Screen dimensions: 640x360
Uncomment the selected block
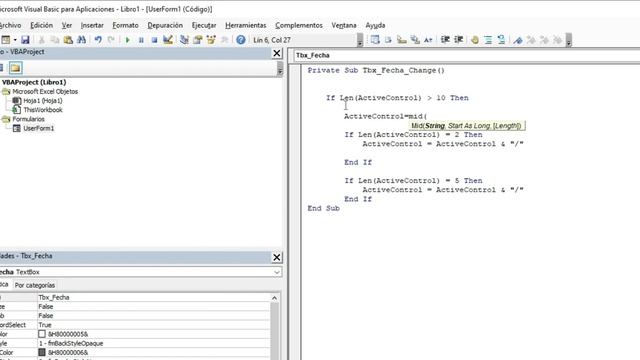coord(501,40)
